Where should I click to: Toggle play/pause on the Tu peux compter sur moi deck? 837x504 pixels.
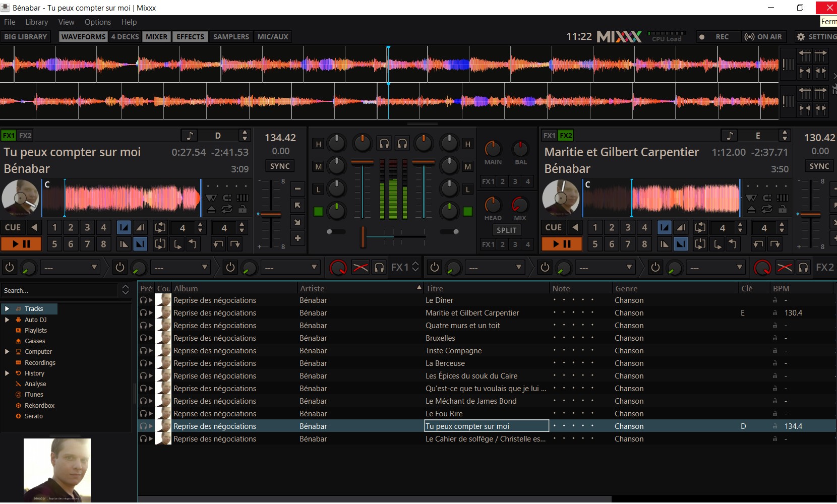21,244
